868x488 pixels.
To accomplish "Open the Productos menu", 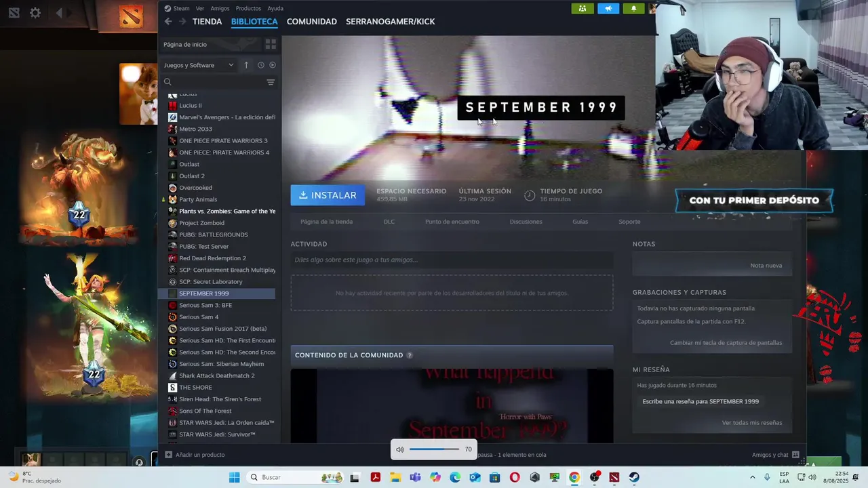I will coord(248,8).
